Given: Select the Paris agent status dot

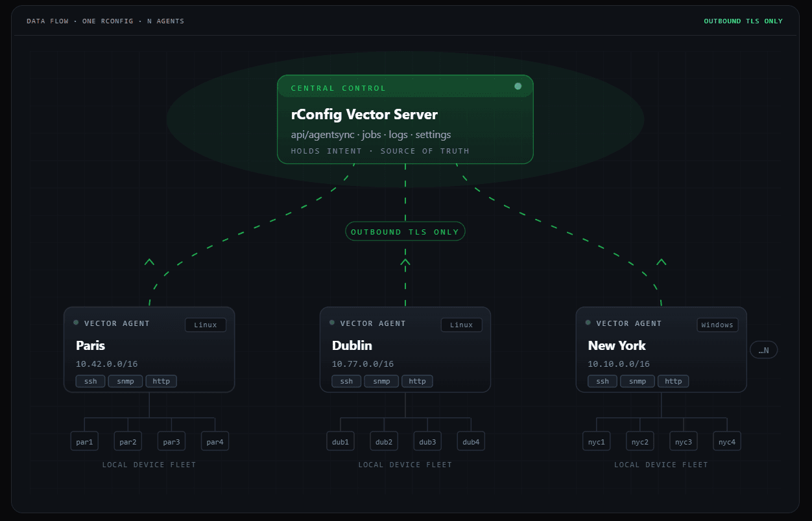Looking at the screenshot, I should click(x=75, y=322).
